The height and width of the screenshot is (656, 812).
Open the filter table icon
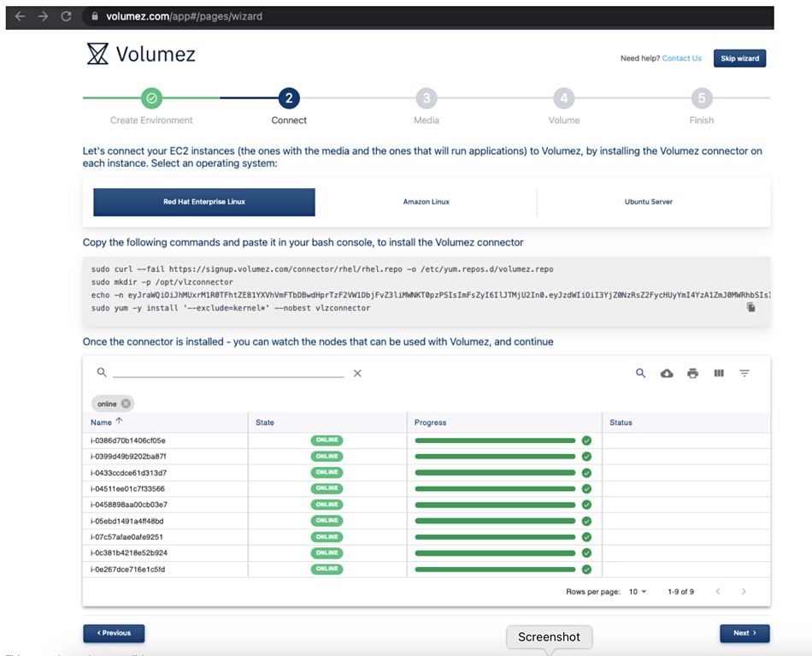tap(744, 373)
